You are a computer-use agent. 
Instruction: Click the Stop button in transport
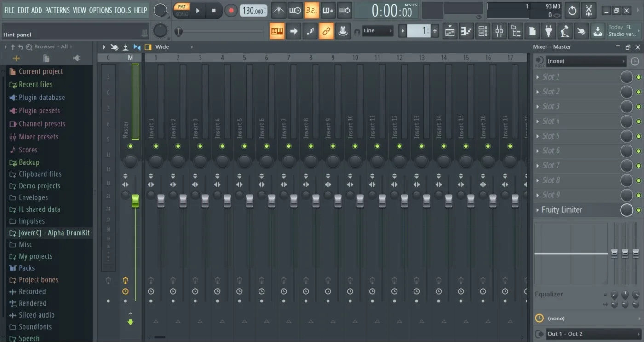coord(213,10)
